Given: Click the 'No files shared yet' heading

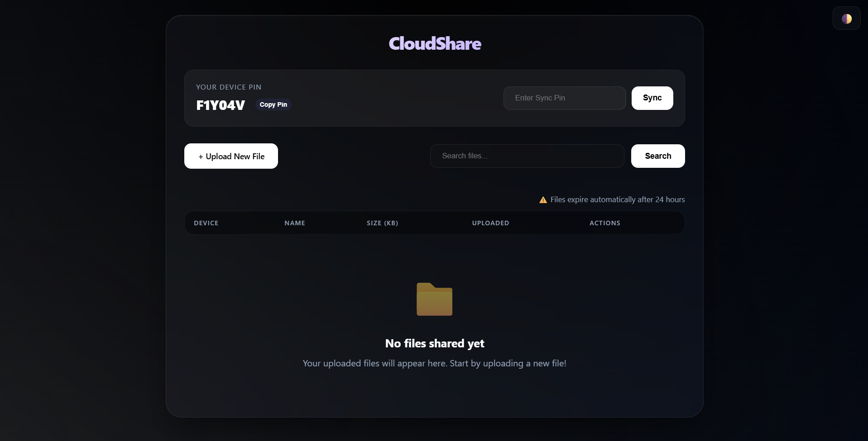Looking at the screenshot, I should 435,343.
